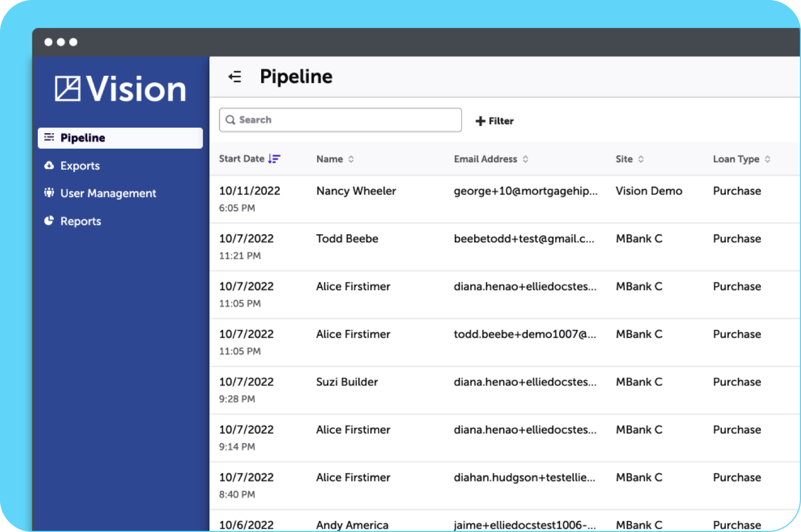Collapse the sidebar with the arrow icon
Image resolution: width=801 pixels, height=532 pixels.
coord(235,77)
